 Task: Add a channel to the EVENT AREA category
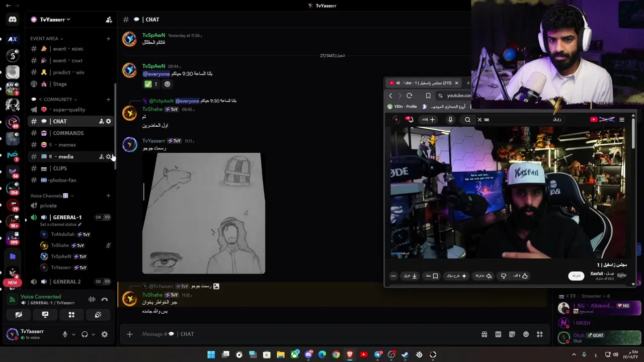point(108,39)
